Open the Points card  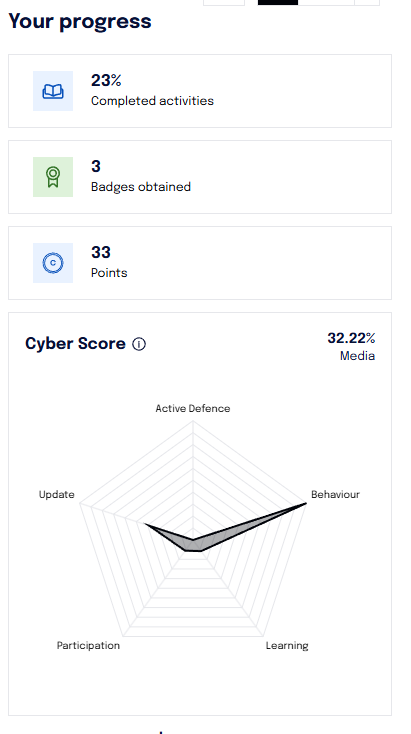coord(200,263)
